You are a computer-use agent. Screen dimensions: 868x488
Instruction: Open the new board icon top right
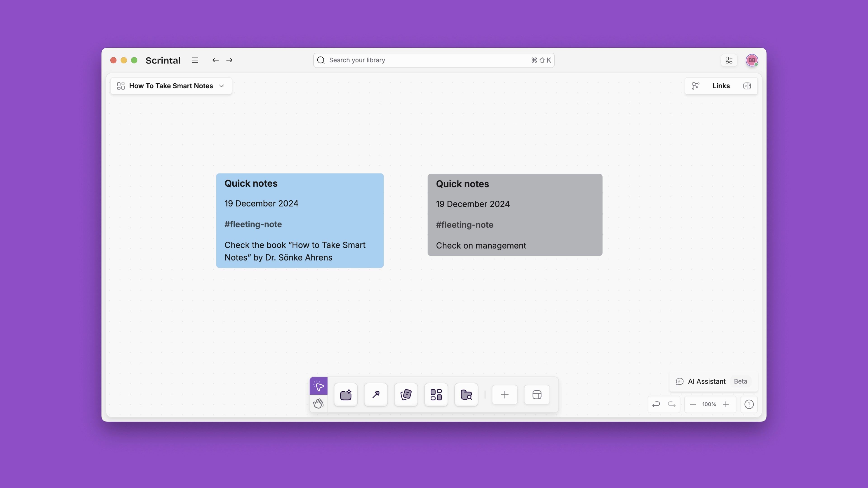(x=729, y=60)
